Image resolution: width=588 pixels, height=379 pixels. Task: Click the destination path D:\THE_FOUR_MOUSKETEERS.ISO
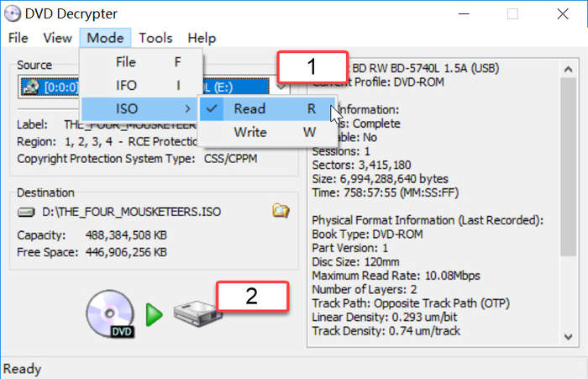point(132,212)
